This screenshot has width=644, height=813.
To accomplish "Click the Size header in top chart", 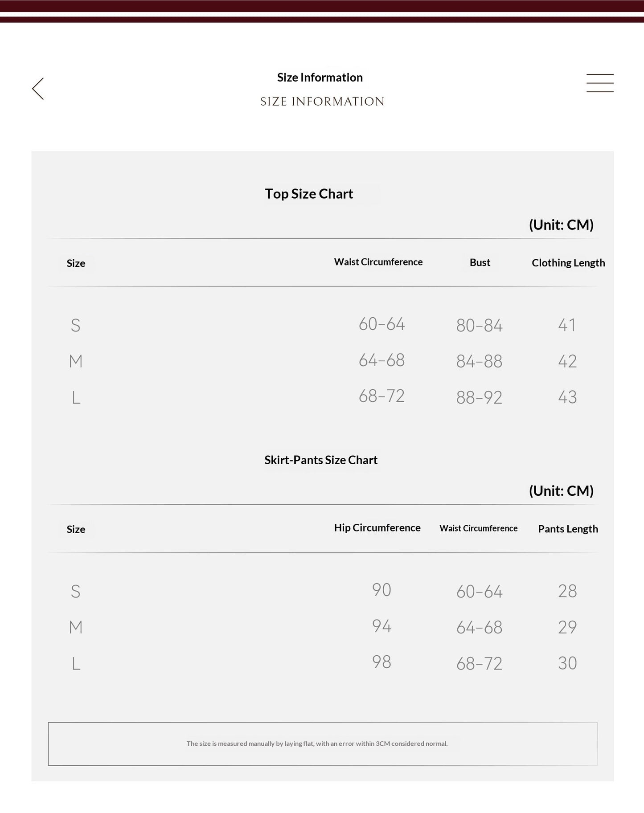I will pos(76,263).
